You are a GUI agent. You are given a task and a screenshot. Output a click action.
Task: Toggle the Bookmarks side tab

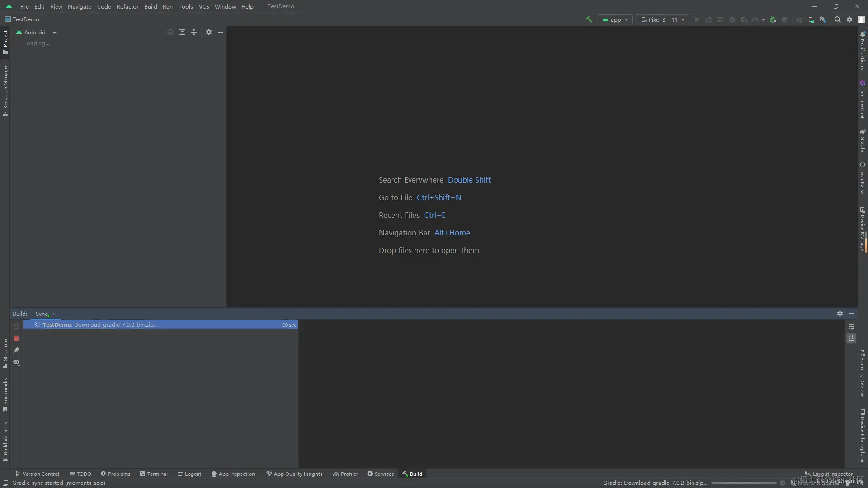click(x=5, y=395)
